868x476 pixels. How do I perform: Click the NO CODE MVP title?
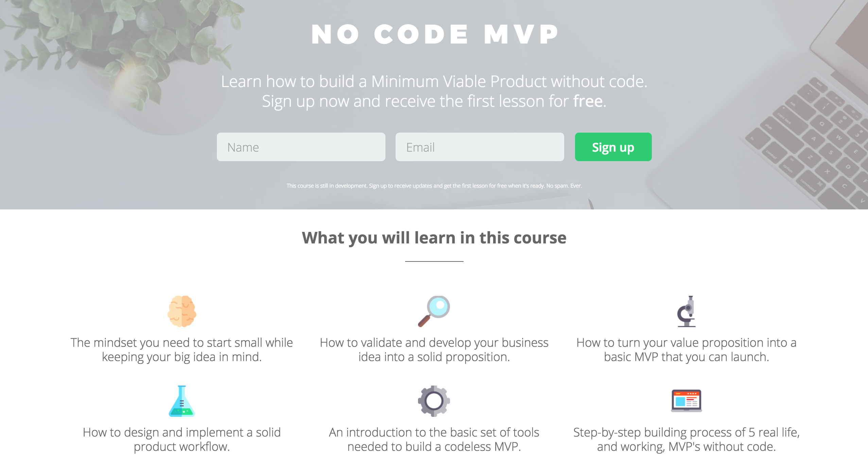pos(435,34)
